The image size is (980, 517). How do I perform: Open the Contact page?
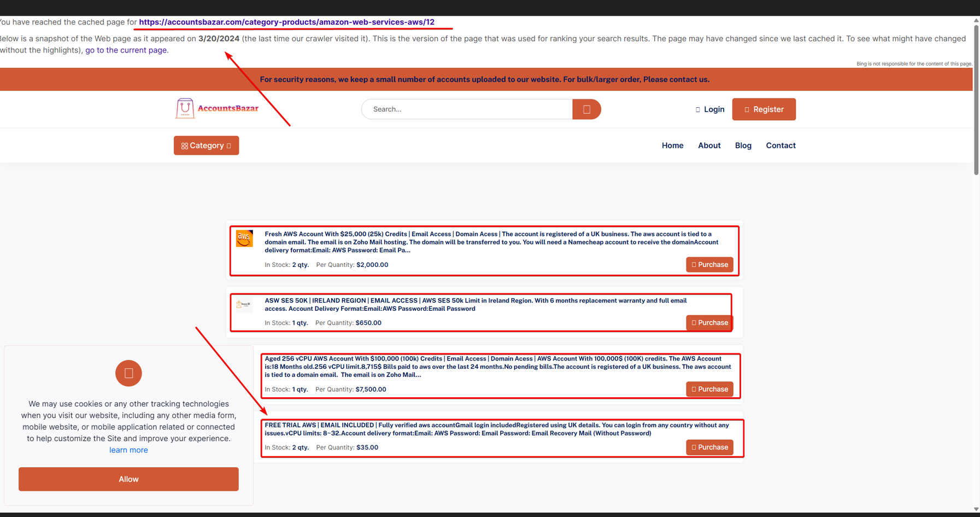pos(781,146)
